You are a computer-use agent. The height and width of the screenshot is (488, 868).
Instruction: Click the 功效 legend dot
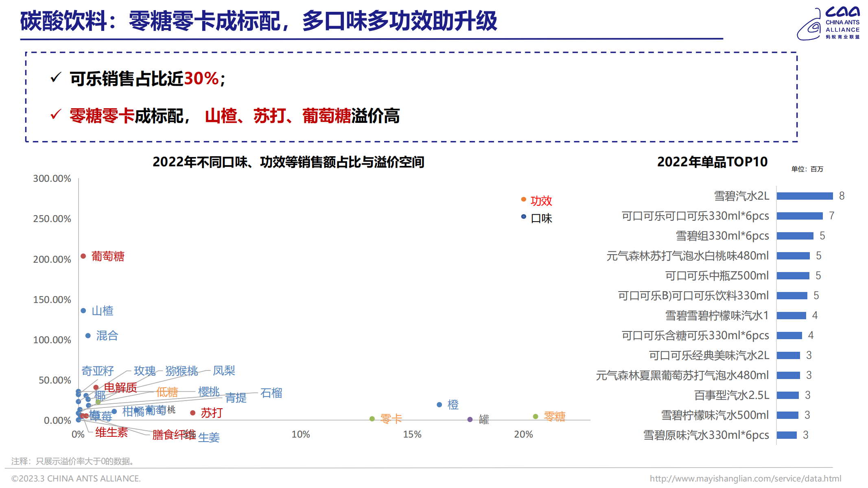click(x=524, y=199)
